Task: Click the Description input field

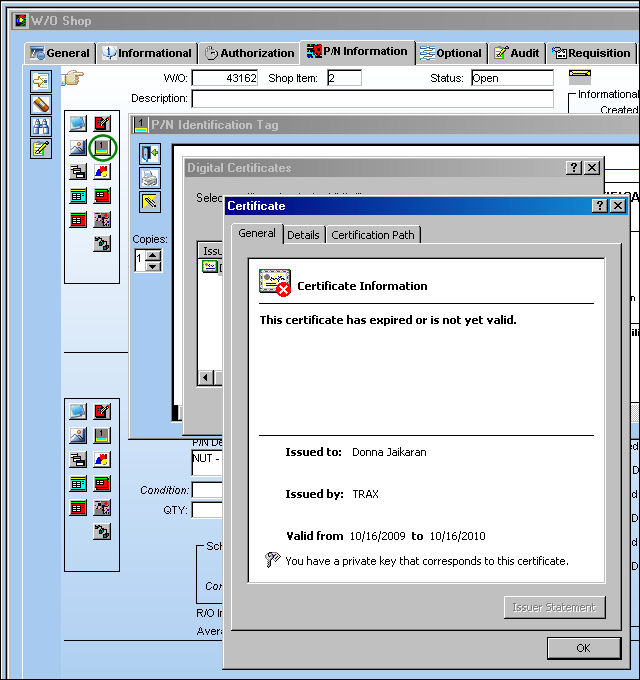Action: 373,98
